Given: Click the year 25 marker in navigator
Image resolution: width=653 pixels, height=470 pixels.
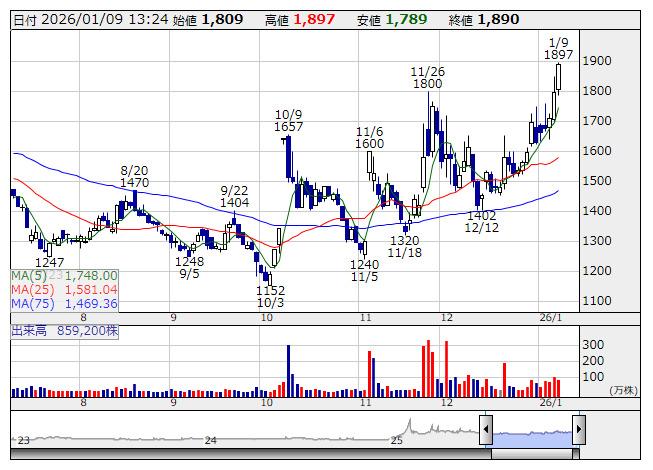Looking at the screenshot, I should (x=396, y=440).
